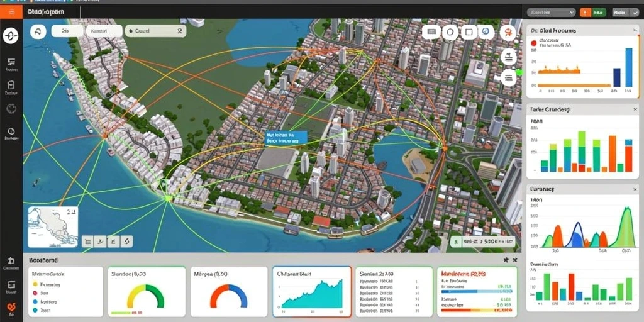This screenshot has height=322, width=644.
Task: Expand the 'Caard' selector pill above the map
Action: pos(155,31)
